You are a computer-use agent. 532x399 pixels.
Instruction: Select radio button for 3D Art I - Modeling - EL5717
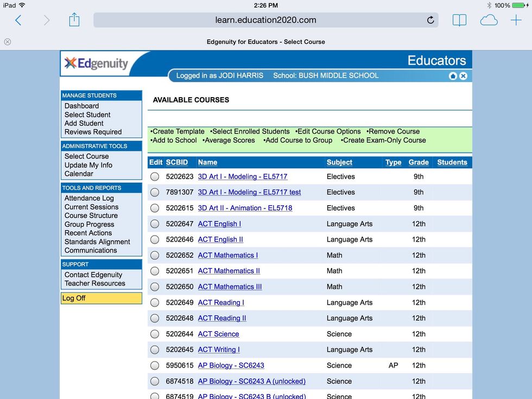point(155,176)
